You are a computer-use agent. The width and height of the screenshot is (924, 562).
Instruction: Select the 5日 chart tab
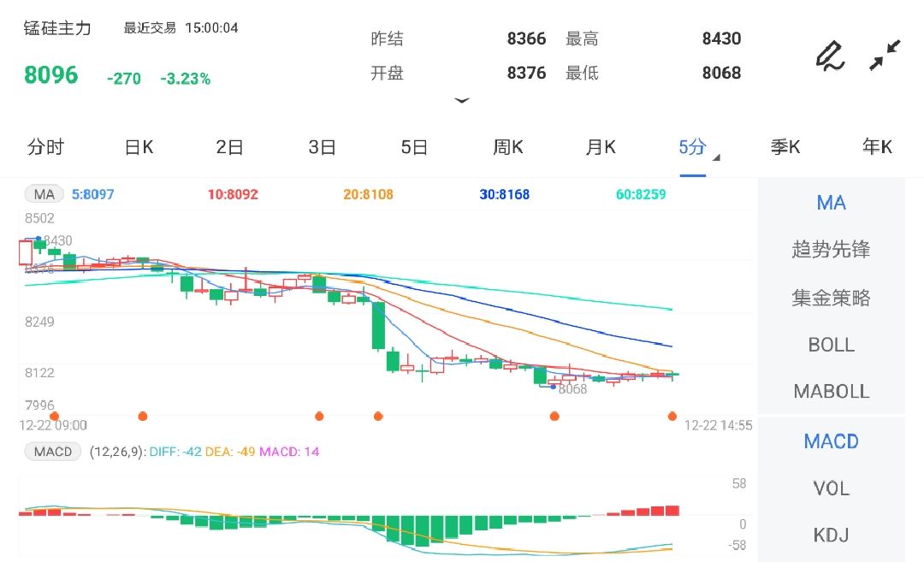coord(414,146)
